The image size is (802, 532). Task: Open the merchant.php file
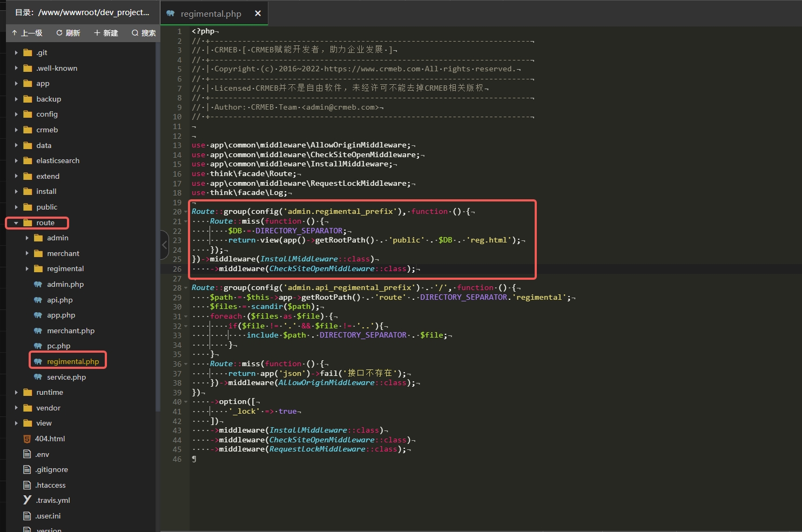click(71, 331)
